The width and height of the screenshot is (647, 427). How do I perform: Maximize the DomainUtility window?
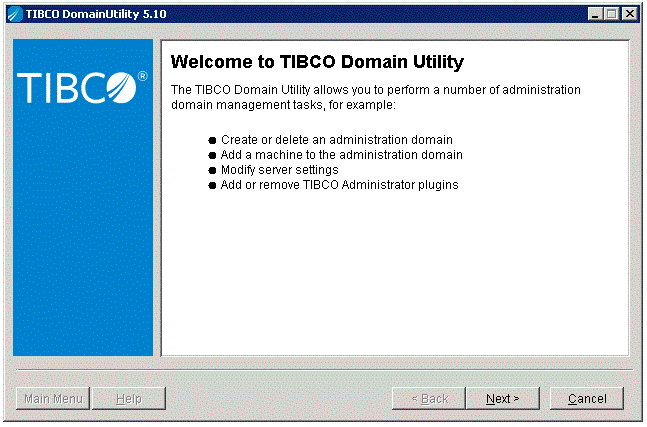[x=612, y=14]
